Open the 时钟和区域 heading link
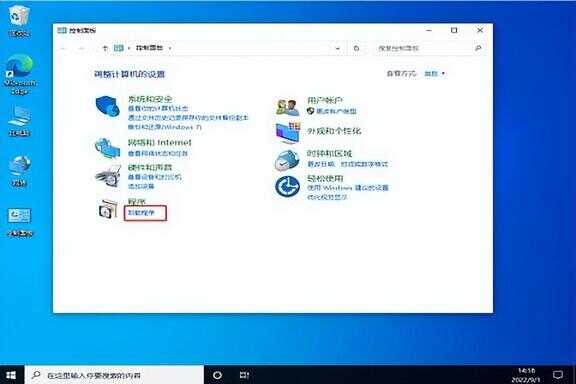 pyautogui.click(x=329, y=153)
